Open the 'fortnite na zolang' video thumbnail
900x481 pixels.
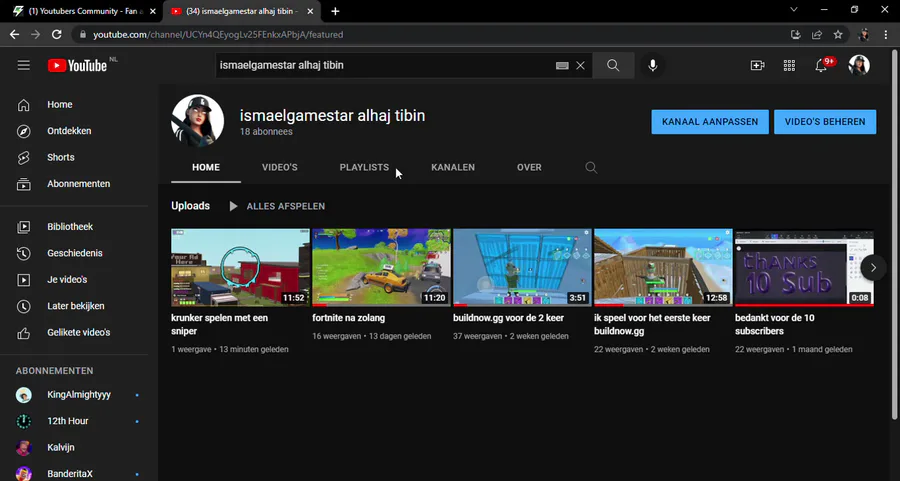pyautogui.click(x=382, y=267)
